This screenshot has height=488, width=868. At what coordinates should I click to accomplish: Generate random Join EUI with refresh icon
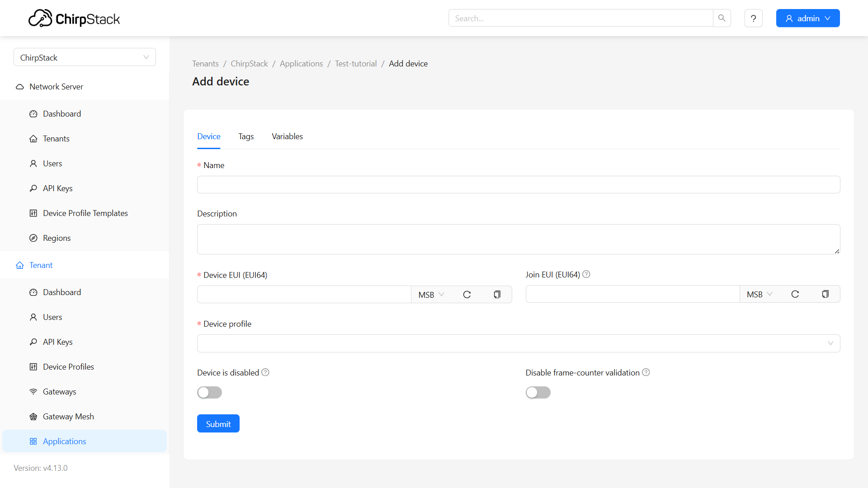pyautogui.click(x=795, y=294)
